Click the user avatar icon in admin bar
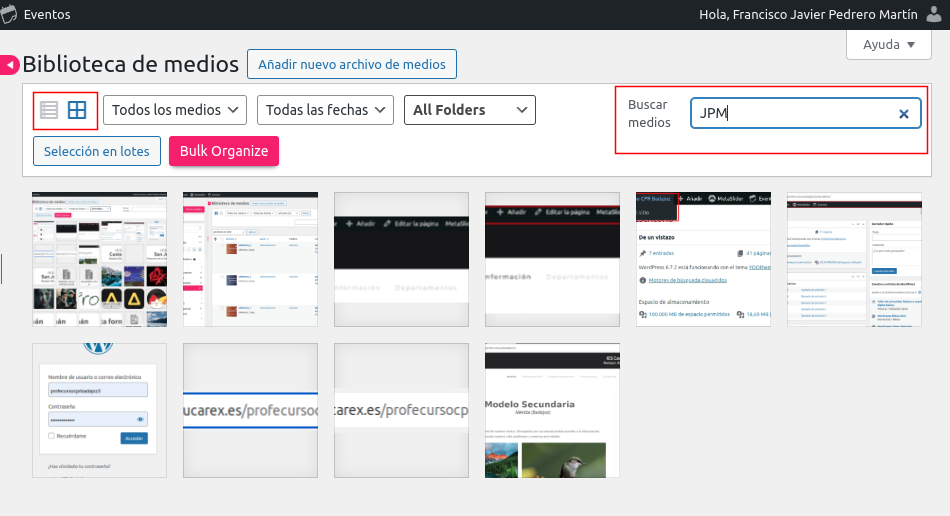This screenshot has width=950, height=516. click(934, 14)
